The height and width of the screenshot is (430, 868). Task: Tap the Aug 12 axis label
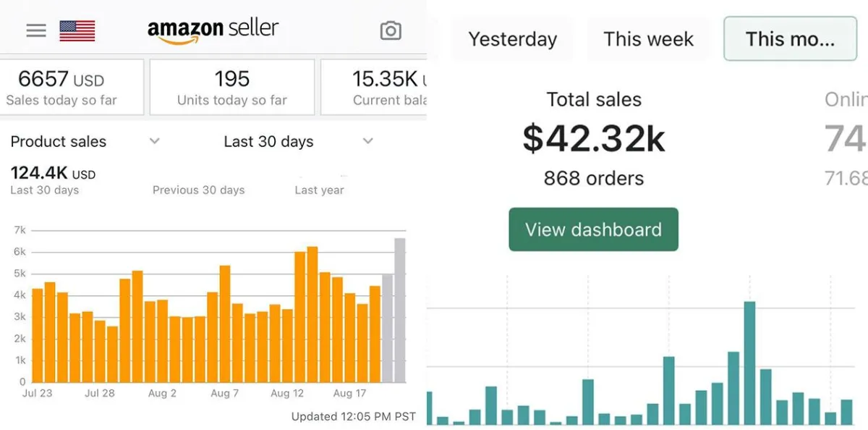click(x=287, y=393)
